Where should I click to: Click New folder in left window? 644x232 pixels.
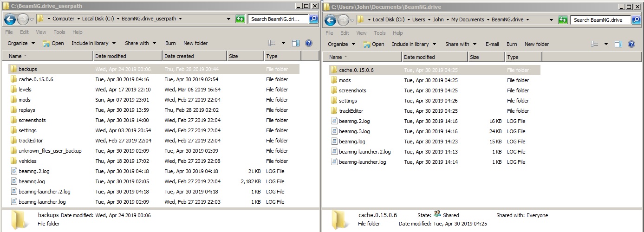195,43
